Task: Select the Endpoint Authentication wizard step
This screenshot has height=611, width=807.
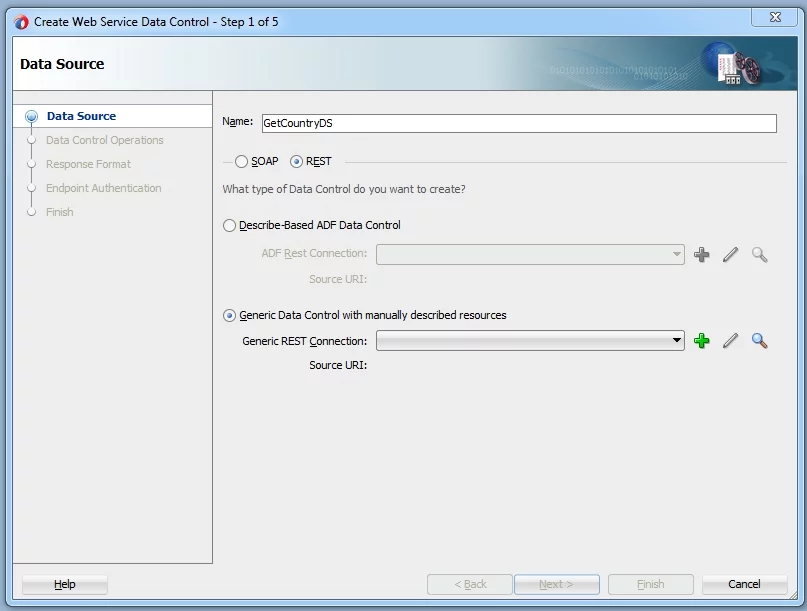Action: [103, 188]
